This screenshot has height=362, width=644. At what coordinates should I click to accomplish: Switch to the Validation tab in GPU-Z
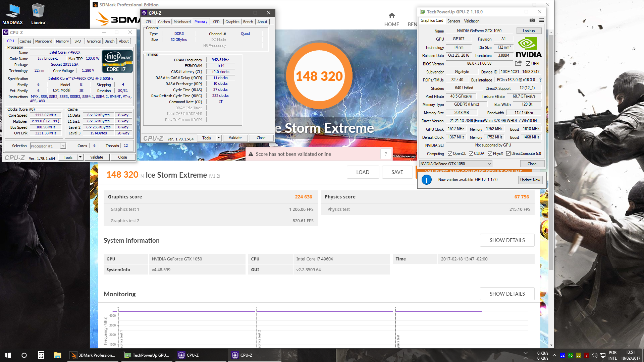[x=472, y=21]
